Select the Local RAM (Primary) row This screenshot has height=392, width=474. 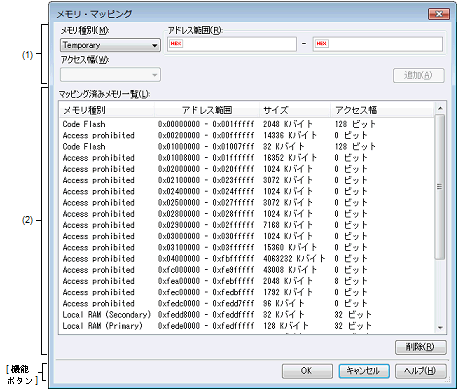(247, 326)
